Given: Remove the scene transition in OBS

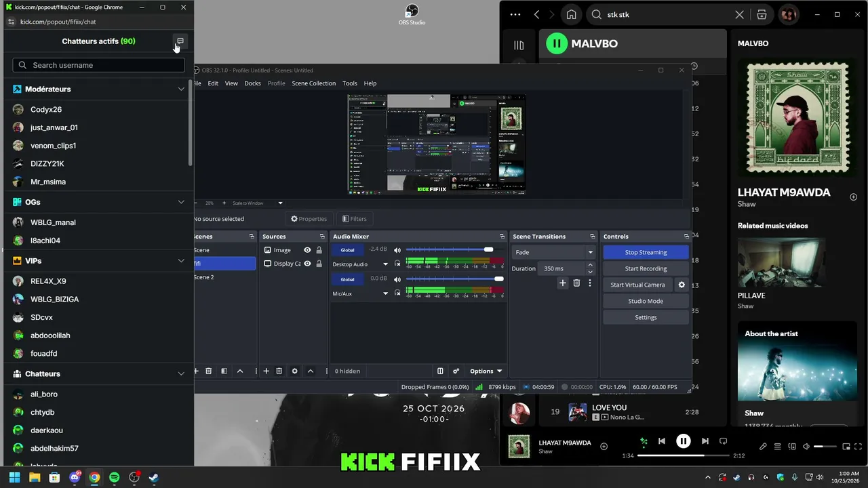Looking at the screenshot, I should 576,283.
